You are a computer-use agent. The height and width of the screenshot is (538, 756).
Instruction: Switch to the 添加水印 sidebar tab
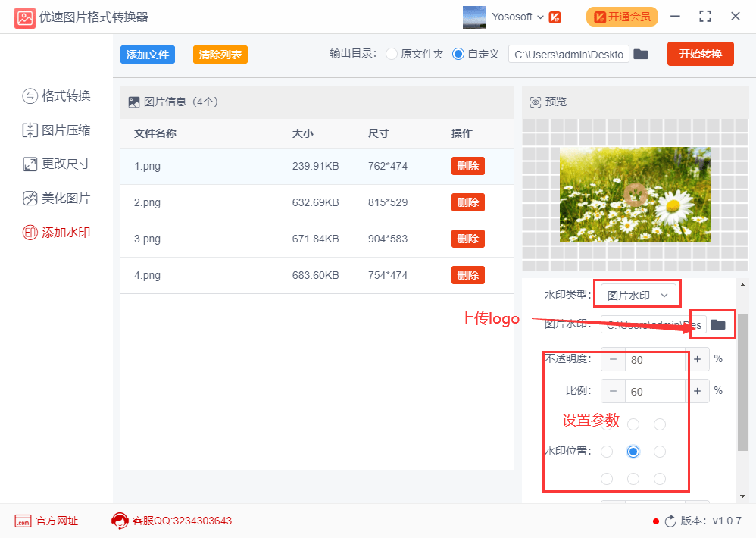[56, 233]
